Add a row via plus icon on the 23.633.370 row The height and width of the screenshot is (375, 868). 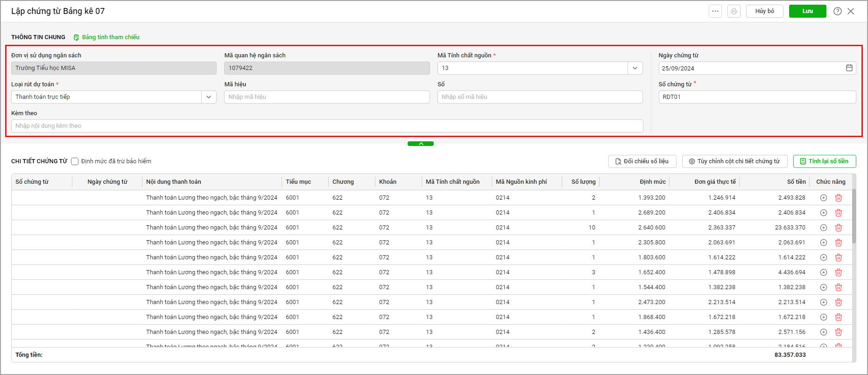click(x=824, y=228)
